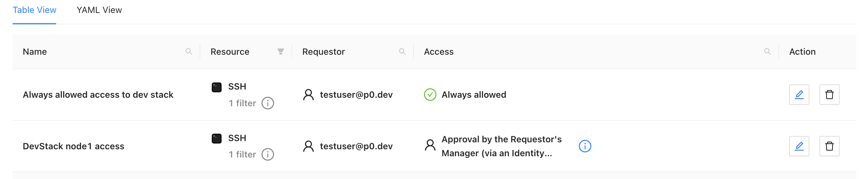Open search in the Access column header
The width and height of the screenshot is (868, 179).
(767, 52)
